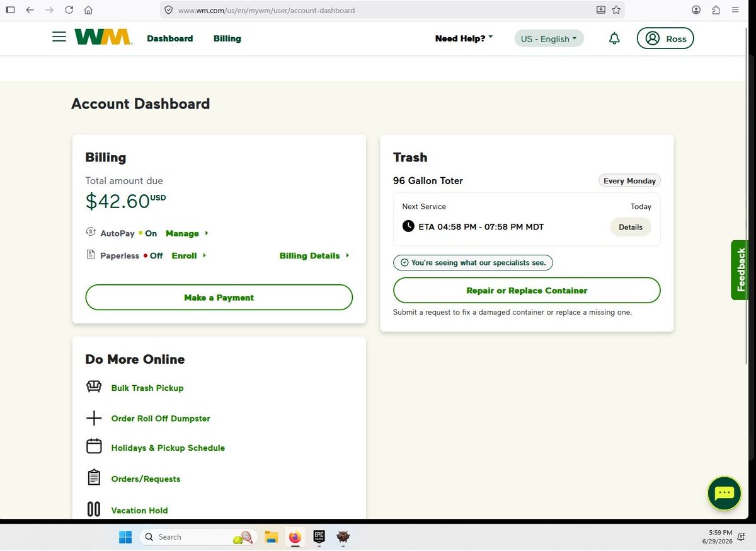Click Make a Payment button
756x551 pixels.
coord(219,298)
